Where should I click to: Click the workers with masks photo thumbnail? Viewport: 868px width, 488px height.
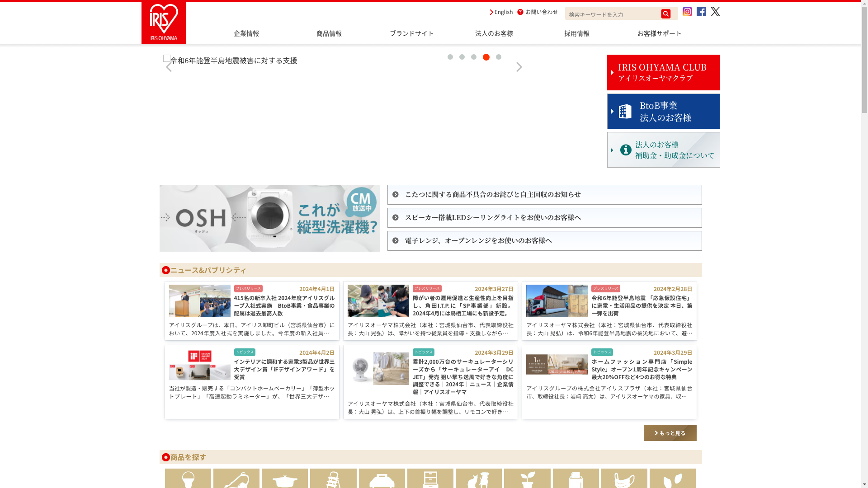click(x=378, y=301)
